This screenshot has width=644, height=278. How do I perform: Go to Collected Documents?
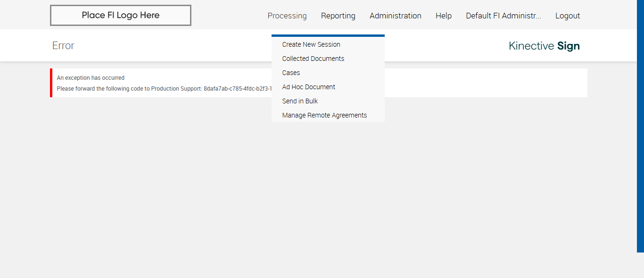[313, 59]
